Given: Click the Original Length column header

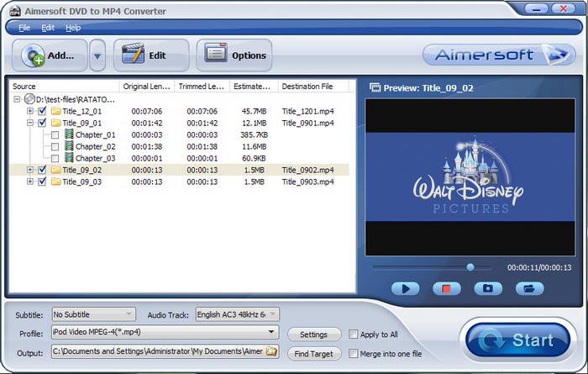Looking at the screenshot, I should point(147,87).
